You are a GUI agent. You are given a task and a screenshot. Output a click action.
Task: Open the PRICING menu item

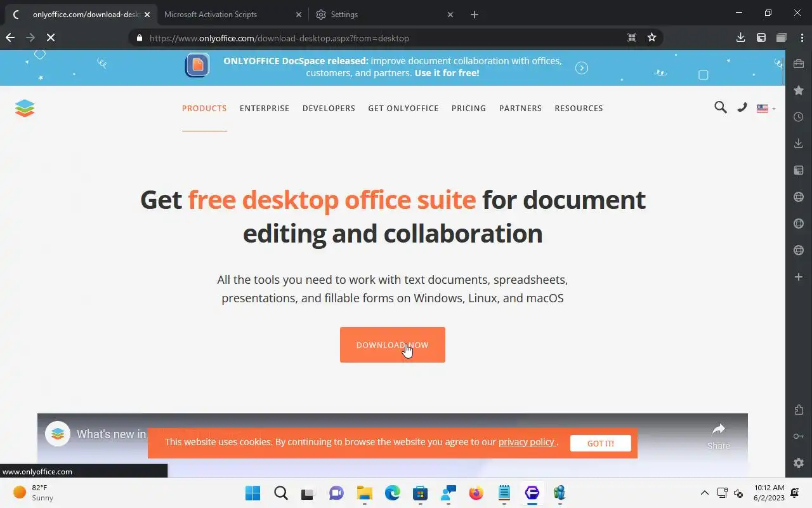(469, 109)
